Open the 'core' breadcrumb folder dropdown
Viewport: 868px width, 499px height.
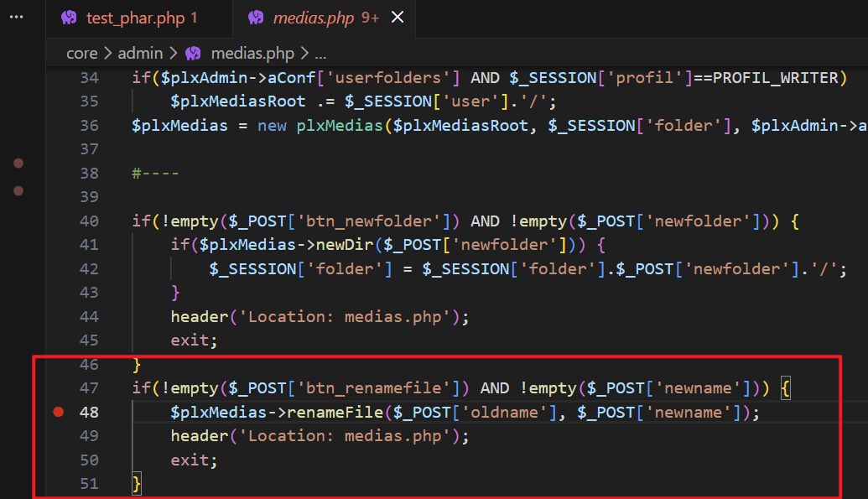pyautogui.click(x=81, y=53)
